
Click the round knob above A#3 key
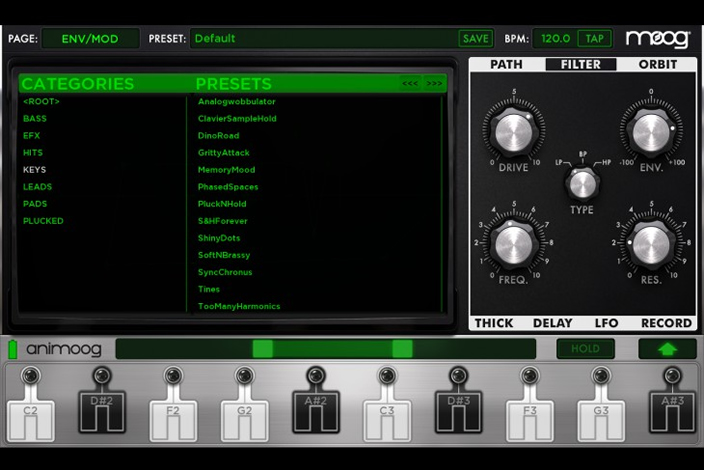pyautogui.click(x=672, y=375)
